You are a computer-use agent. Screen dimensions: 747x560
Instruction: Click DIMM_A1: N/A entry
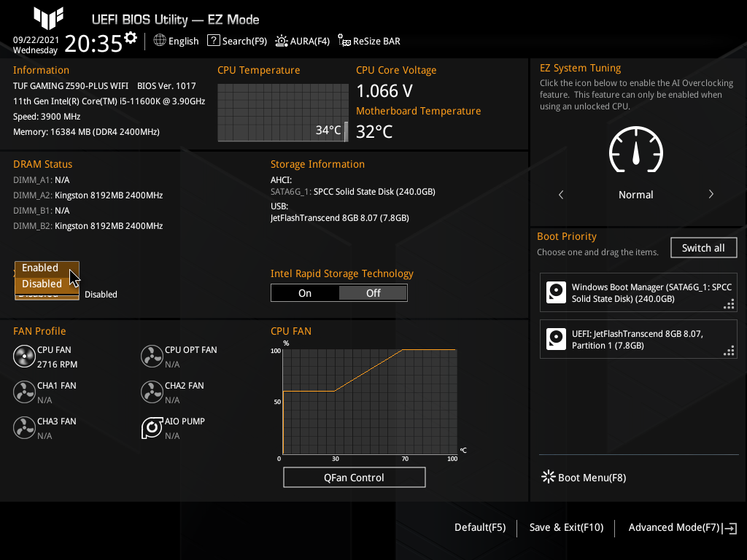click(x=42, y=180)
